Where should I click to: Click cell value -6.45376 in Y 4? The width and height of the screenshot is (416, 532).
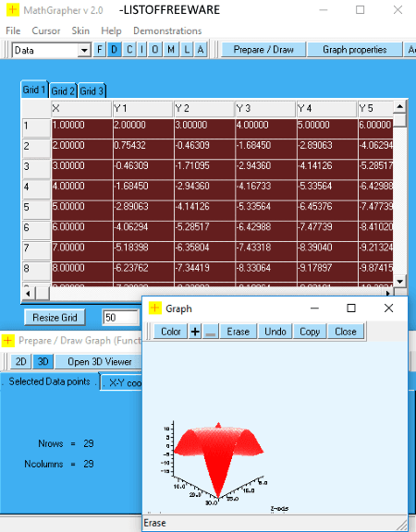point(326,210)
